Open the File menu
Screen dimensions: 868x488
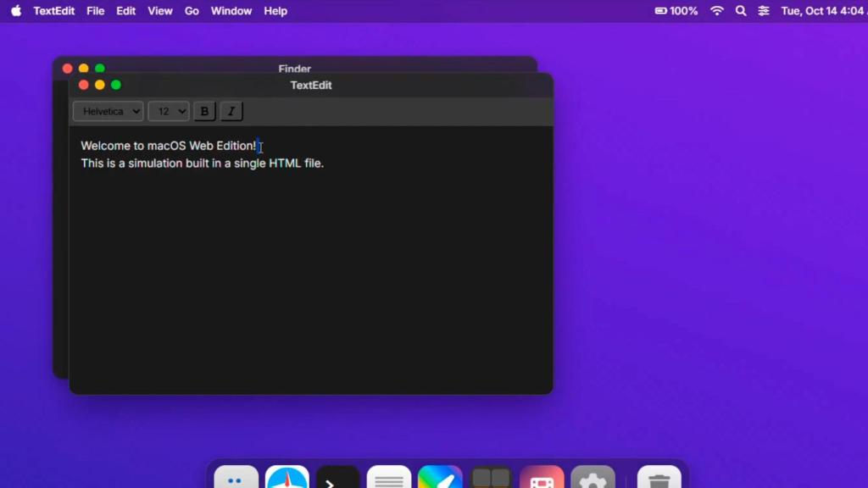coord(95,11)
